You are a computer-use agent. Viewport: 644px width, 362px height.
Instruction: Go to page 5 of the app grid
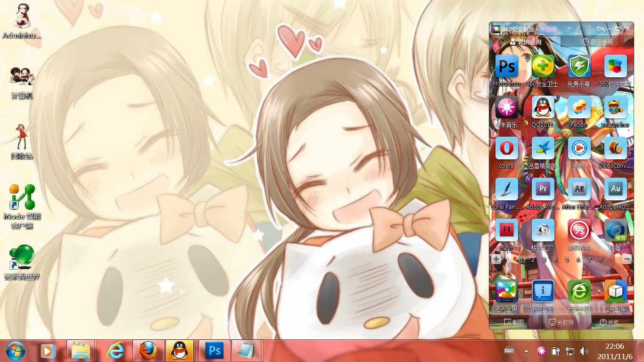pyautogui.click(x=567, y=259)
